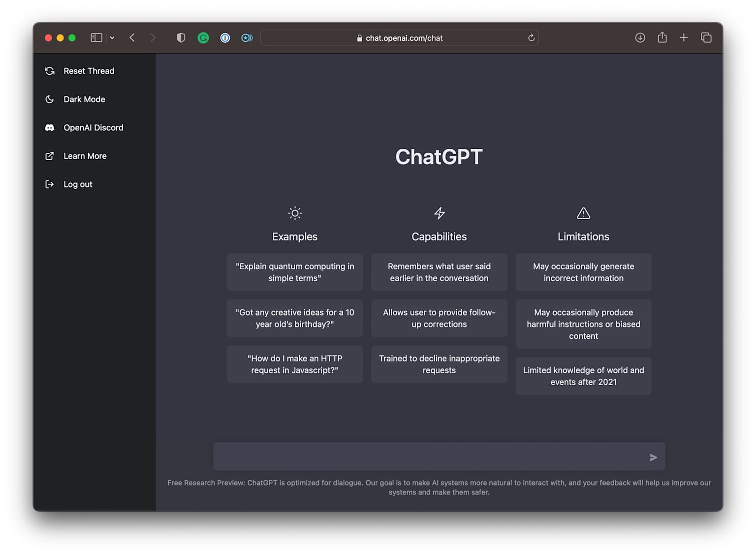Click the warning triangle icon above Limitations
Image resolution: width=756 pixels, height=555 pixels.
pyautogui.click(x=584, y=213)
